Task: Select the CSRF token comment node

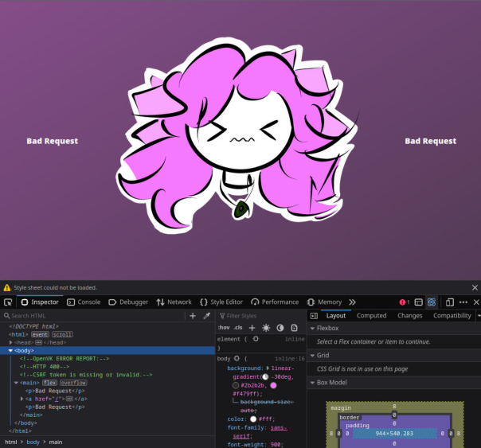Action: pos(86,375)
